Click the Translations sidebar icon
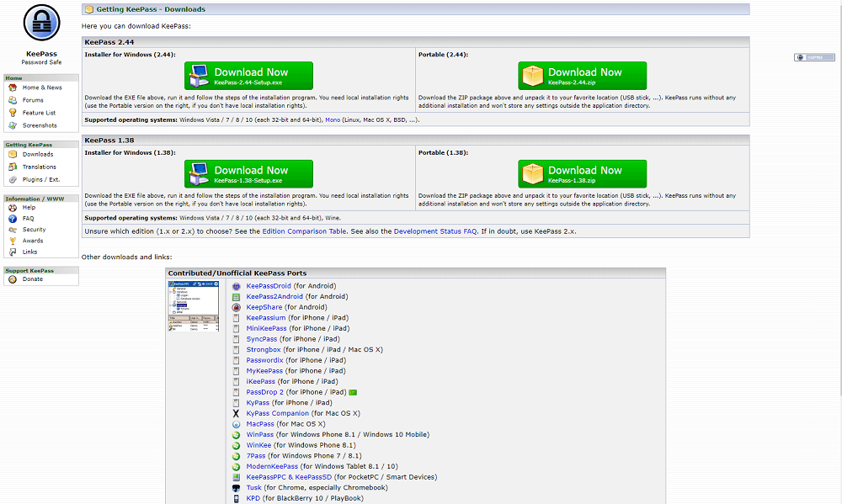Screen dimensions: 842x504 point(13,167)
